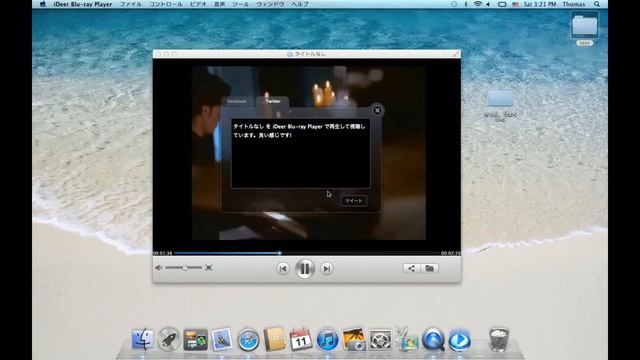Open the Trash in the Dock

[499, 339]
